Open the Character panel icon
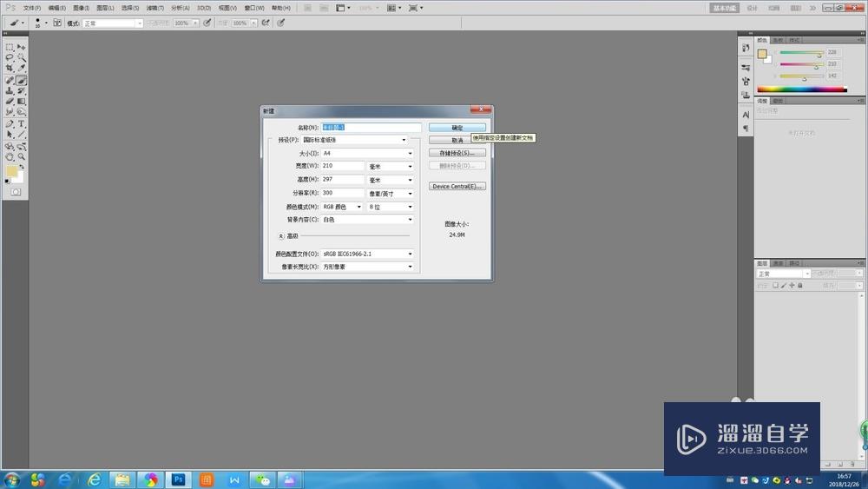 coord(746,115)
